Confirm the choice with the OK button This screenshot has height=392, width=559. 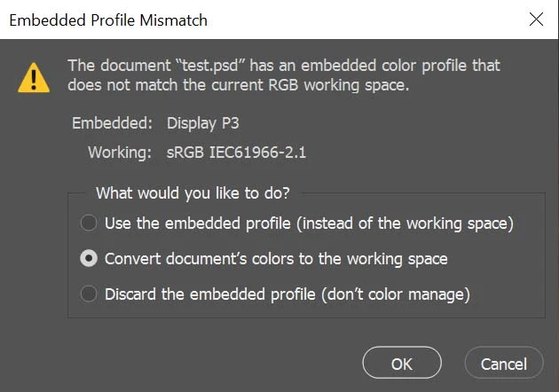(x=402, y=363)
